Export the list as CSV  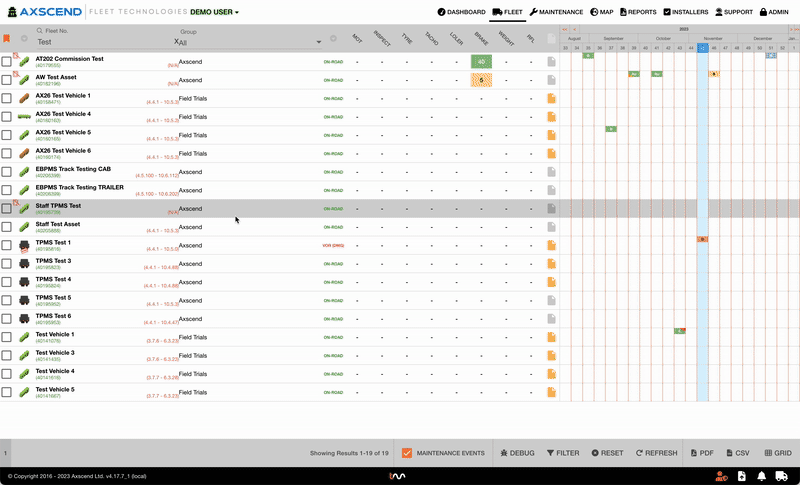pyautogui.click(x=736, y=453)
